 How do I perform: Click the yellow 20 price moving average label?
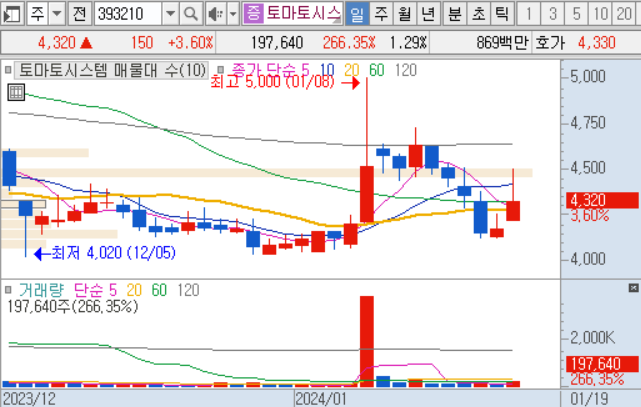(352, 70)
